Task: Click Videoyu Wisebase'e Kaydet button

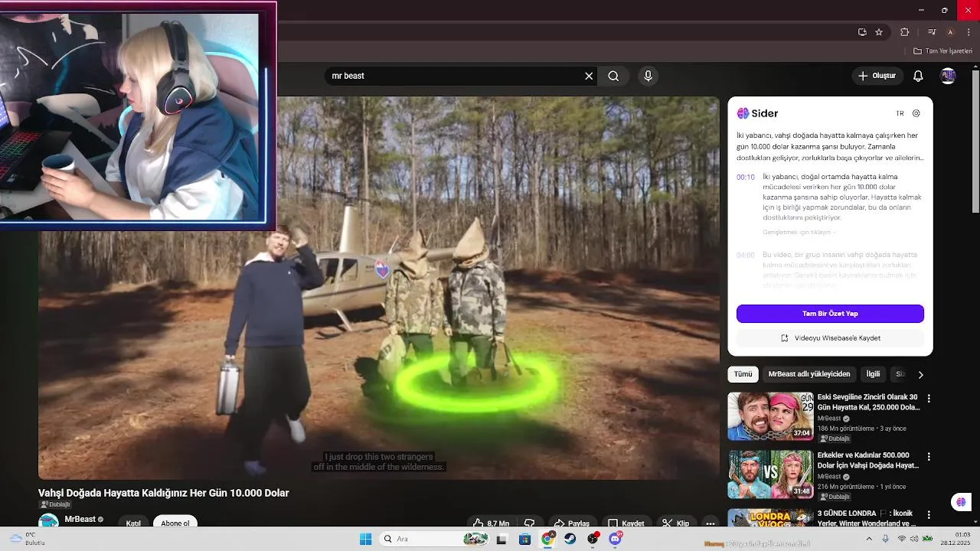Action: click(830, 337)
